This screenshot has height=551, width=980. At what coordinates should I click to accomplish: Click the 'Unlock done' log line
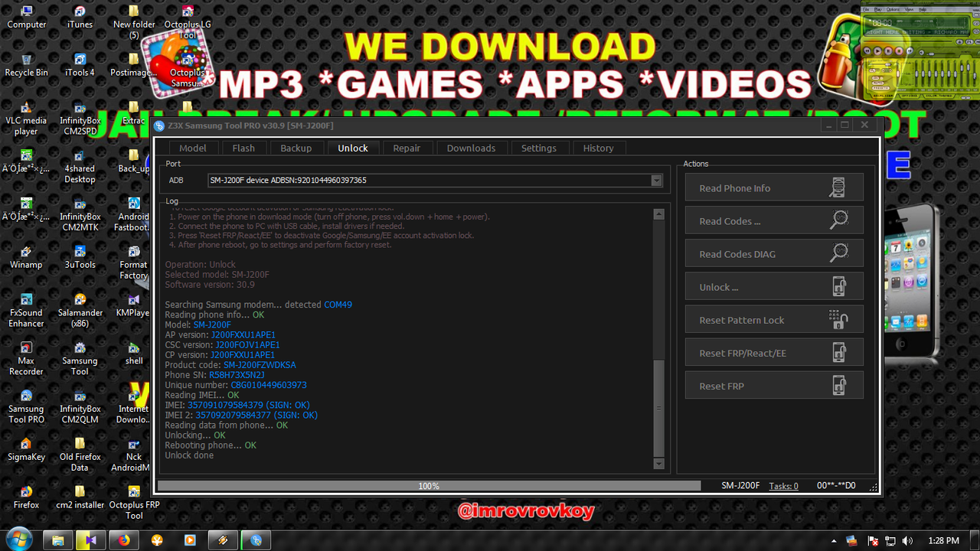tap(189, 455)
